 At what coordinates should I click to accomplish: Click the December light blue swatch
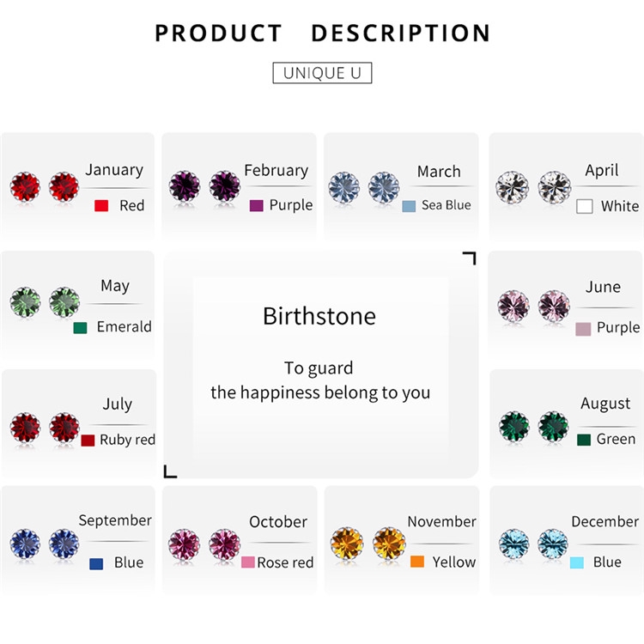tap(576, 562)
